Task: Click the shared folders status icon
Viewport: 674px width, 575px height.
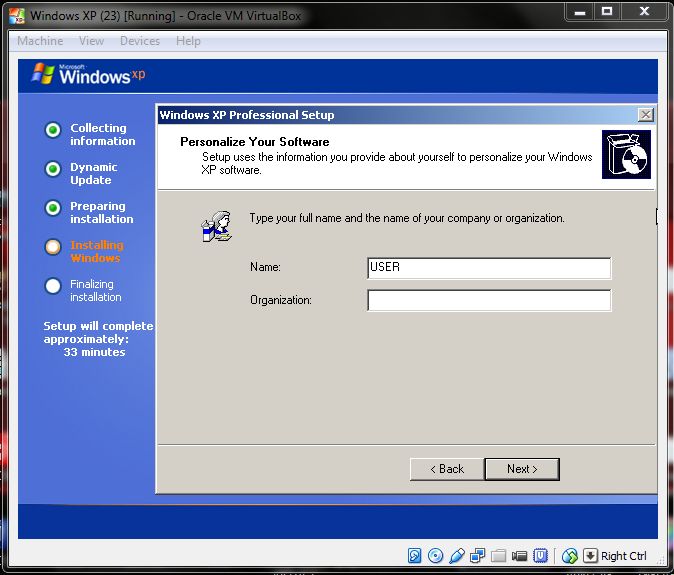Action: click(498, 556)
